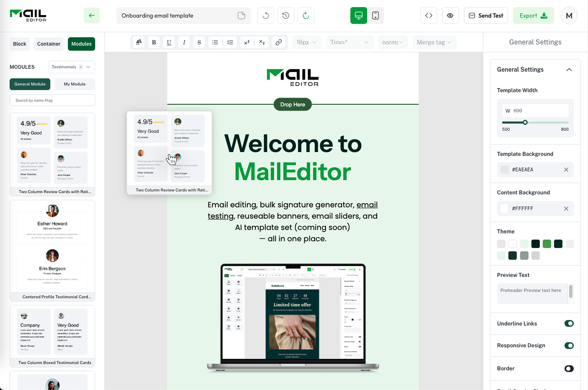The height and width of the screenshot is (390, 588).
Task: Open the Container tab
Action: click(49, 44)
